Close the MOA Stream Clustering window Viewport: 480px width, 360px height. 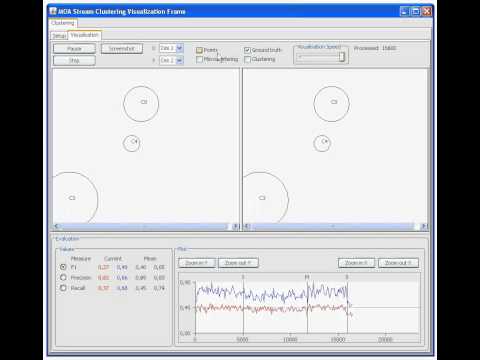427,12
